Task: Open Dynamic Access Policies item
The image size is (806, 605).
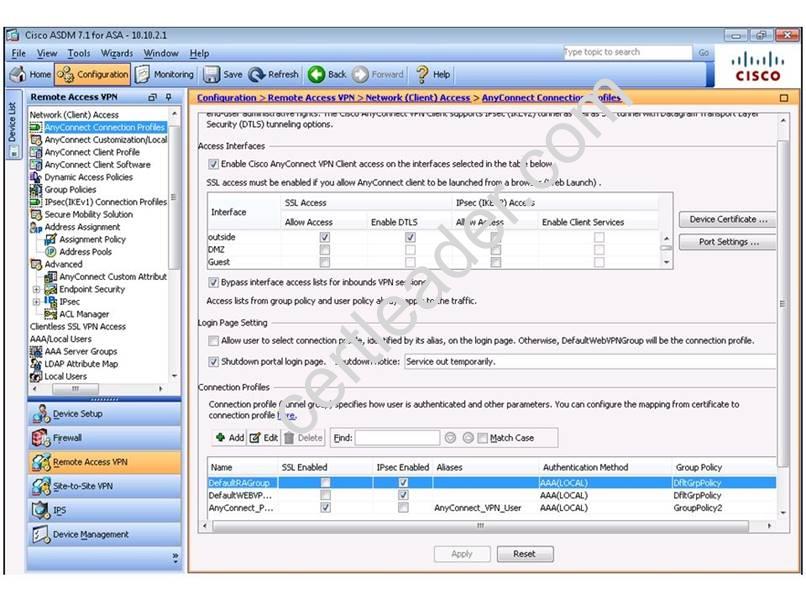Action: (88, 177)
